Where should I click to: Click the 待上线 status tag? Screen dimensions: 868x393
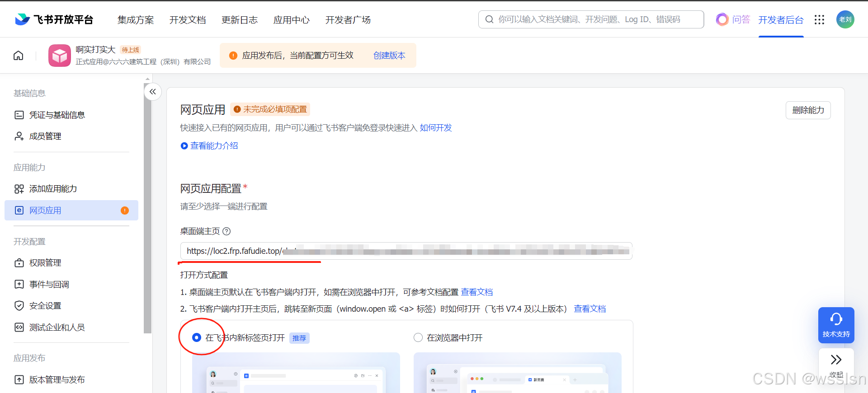(x=131, y=50)
